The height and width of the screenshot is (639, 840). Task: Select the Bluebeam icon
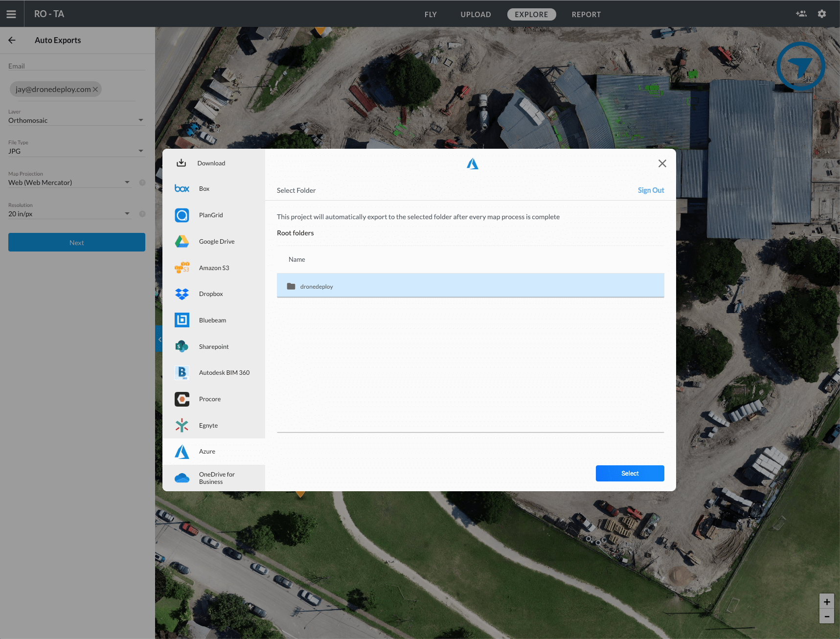pos(182,320)
